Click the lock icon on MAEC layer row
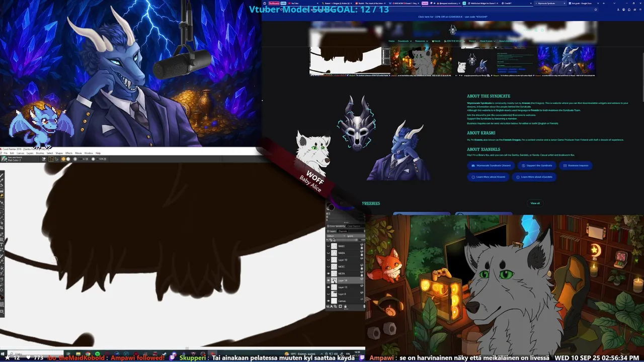This screenshot has width=644, height=362. coord(362,248)
